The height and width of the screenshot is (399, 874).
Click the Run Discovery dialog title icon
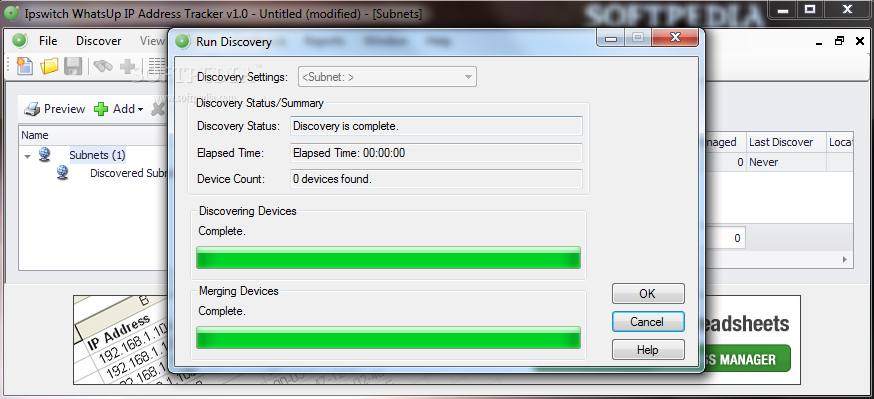[182, 42]
